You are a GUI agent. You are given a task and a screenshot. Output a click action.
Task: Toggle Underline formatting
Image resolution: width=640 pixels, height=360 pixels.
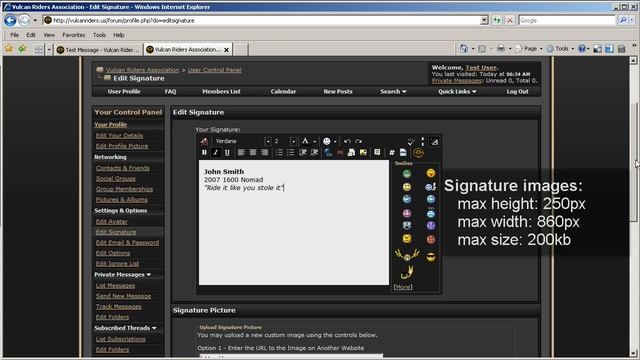[227, 153]
